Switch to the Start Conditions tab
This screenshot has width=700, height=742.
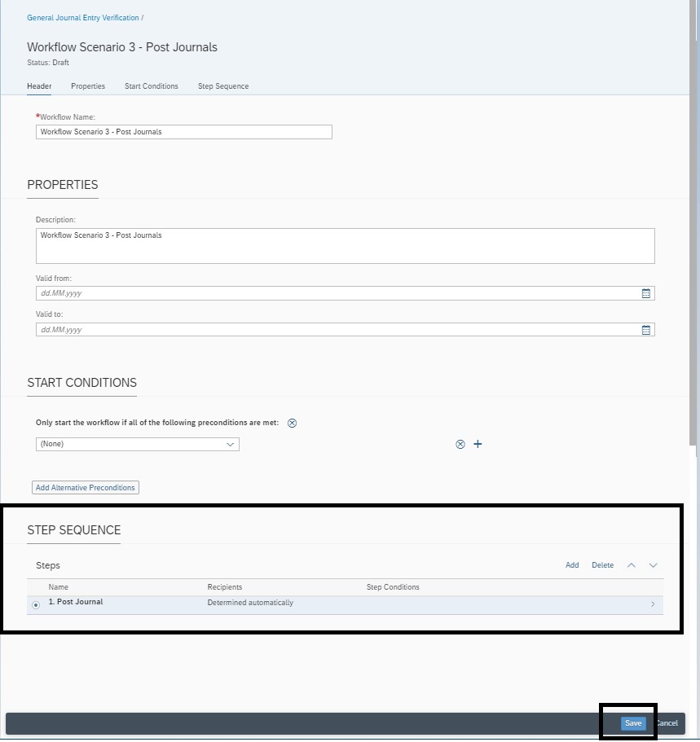(x=152, y=86)
